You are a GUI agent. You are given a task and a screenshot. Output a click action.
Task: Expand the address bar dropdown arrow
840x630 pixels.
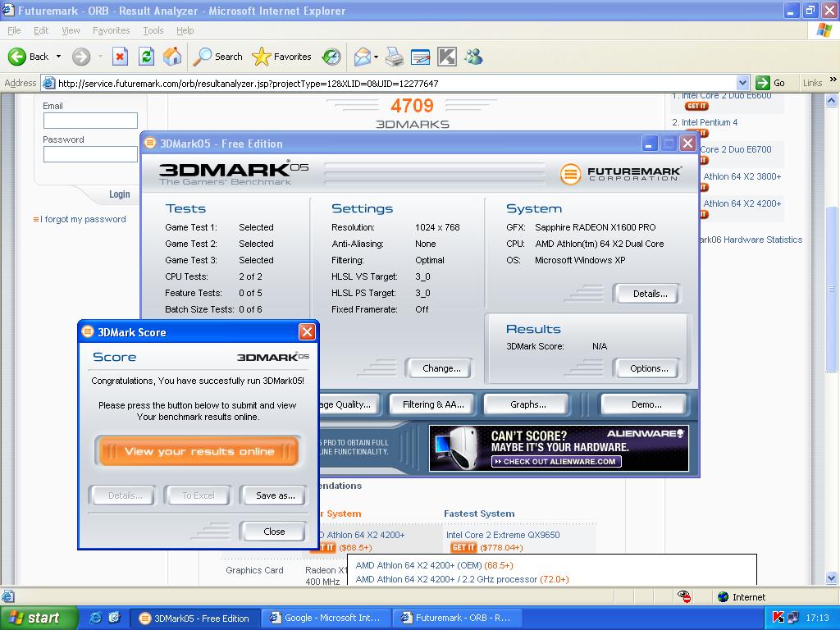click(742, 83)
